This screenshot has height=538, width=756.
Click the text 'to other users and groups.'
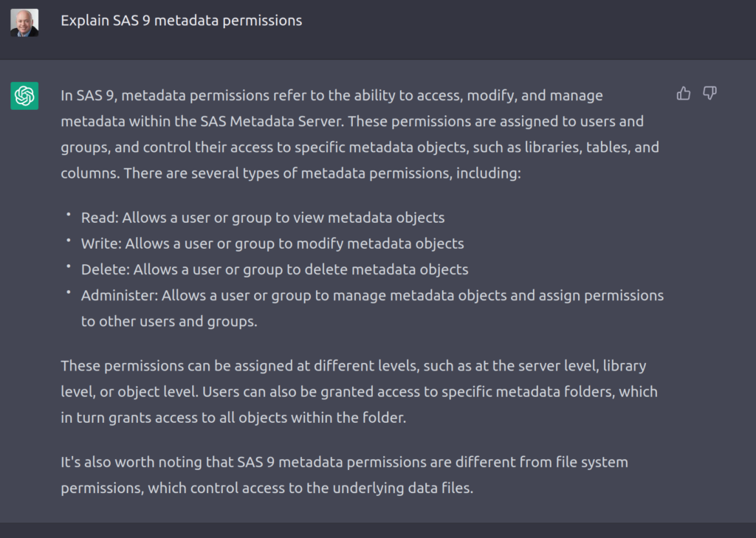169,321
